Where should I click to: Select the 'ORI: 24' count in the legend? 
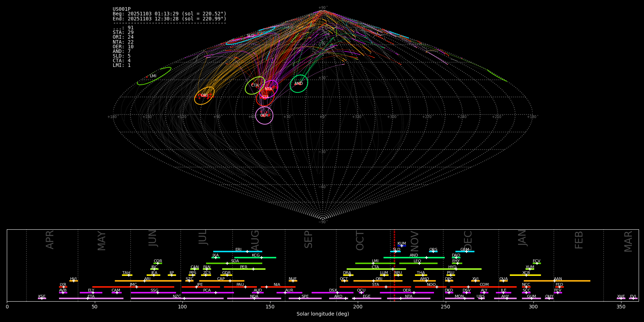click(x=123, y=37)
